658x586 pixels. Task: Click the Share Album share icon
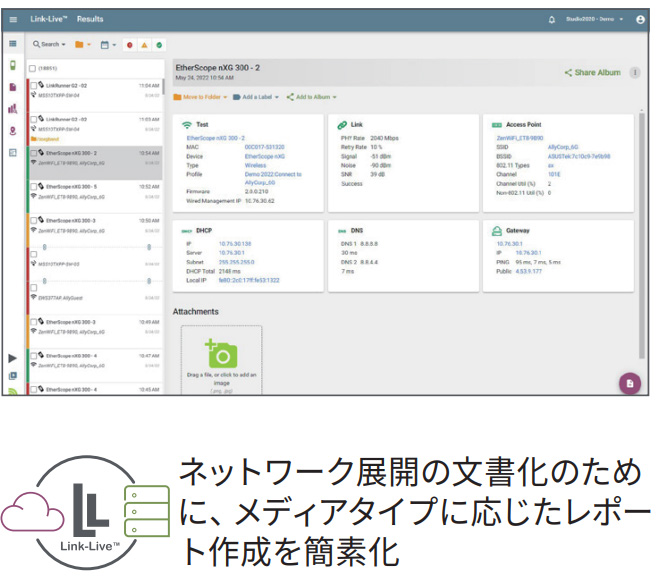coord(568,73)
